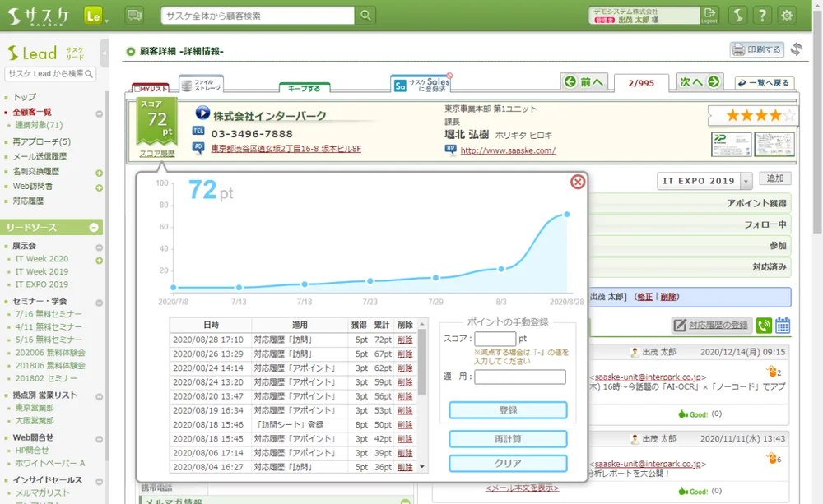Select 全顧客一覧 in the sidebar menu
The width and height of the screenshot is (823, 504).
click(32, 112)
